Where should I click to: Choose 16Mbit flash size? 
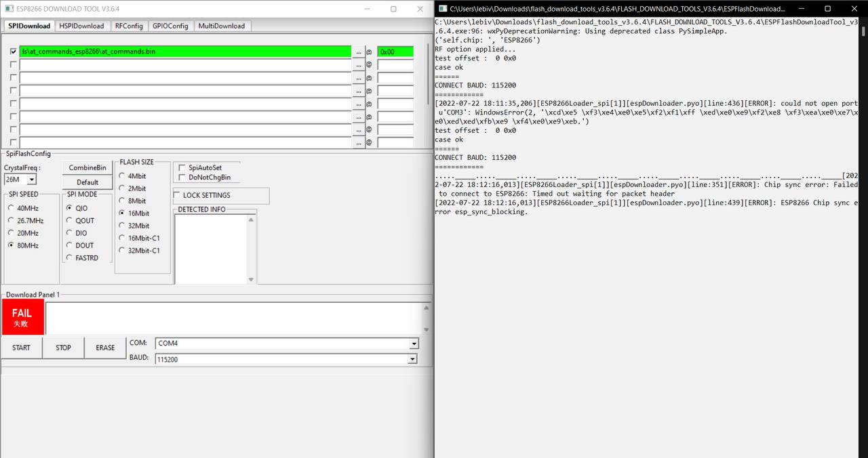[x=134, y=213]
